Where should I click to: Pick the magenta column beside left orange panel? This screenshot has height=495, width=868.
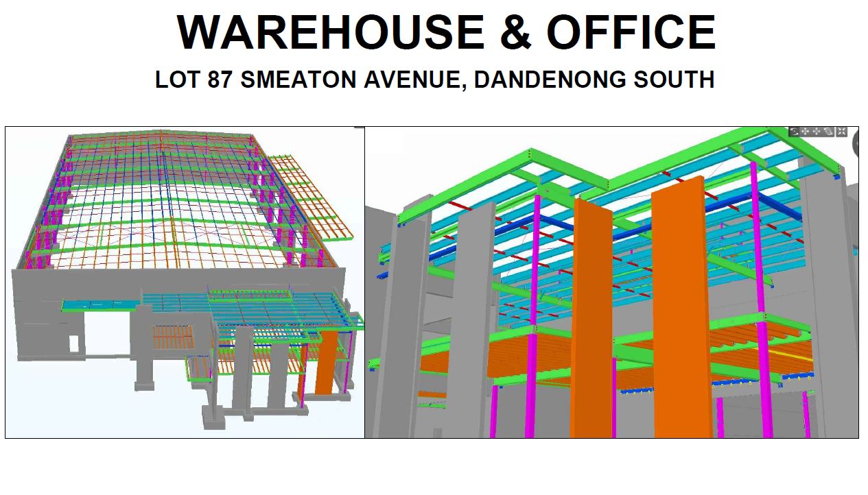(x=531, y=315)
